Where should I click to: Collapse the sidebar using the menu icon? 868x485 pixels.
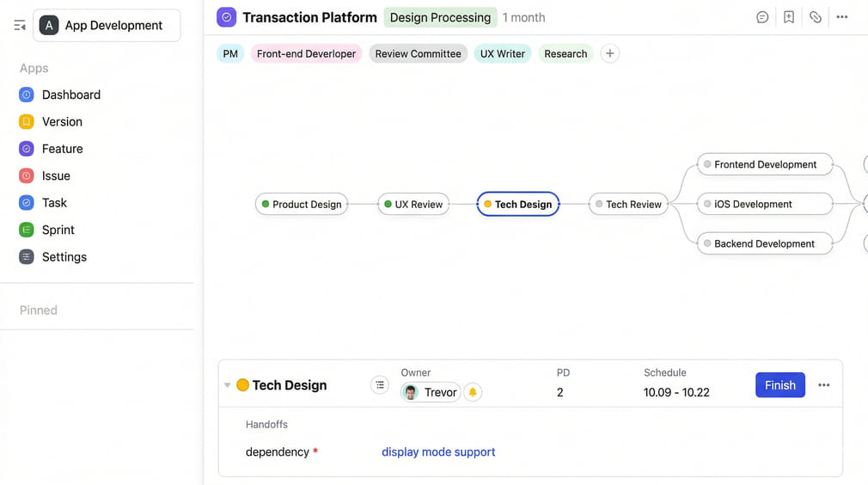19,26
